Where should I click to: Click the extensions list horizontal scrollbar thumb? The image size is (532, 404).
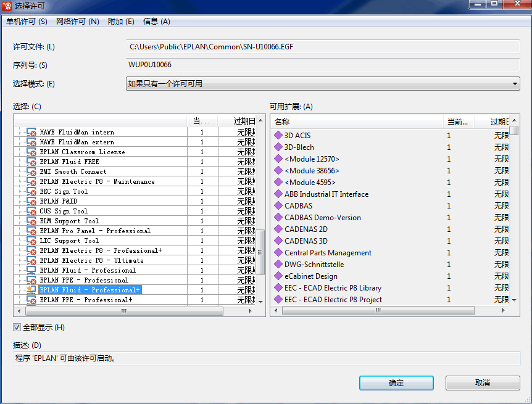(378, 310)
